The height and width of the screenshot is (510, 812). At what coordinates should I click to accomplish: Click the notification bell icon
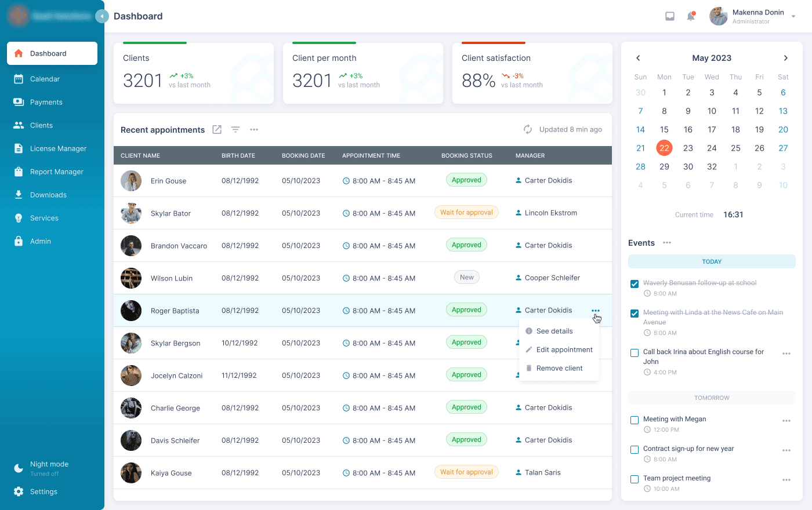(691, 16)
